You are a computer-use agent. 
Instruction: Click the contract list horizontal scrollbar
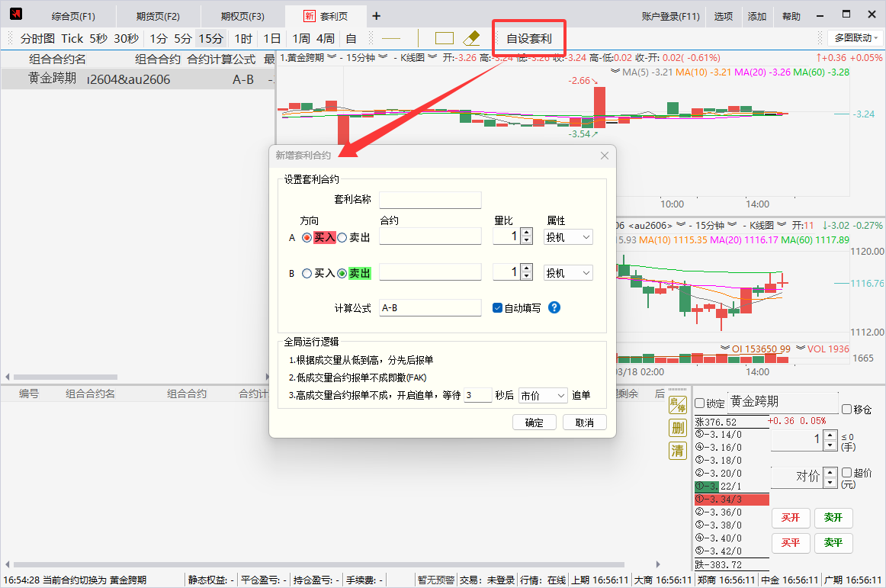(76, 377)
